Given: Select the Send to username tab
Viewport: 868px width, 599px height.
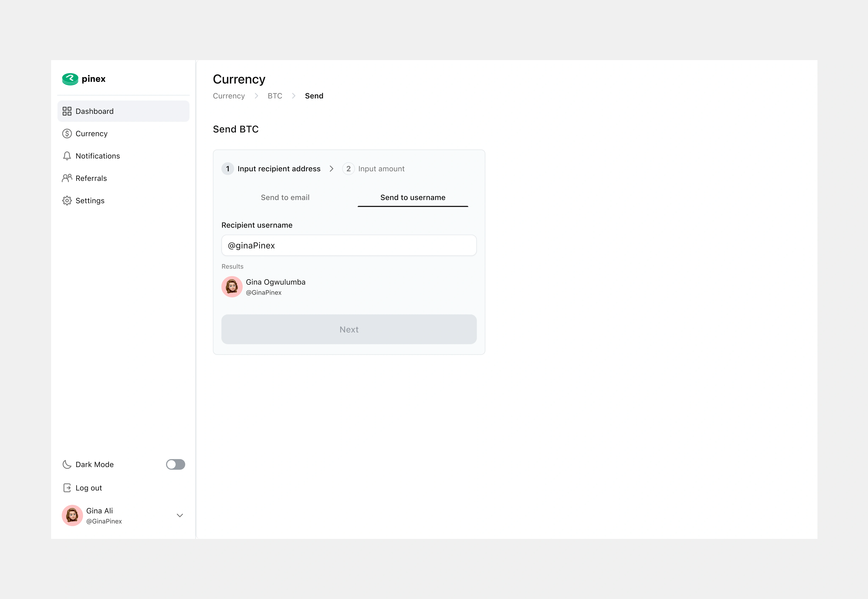Looking at the screenshot, I should pos(413,197).
